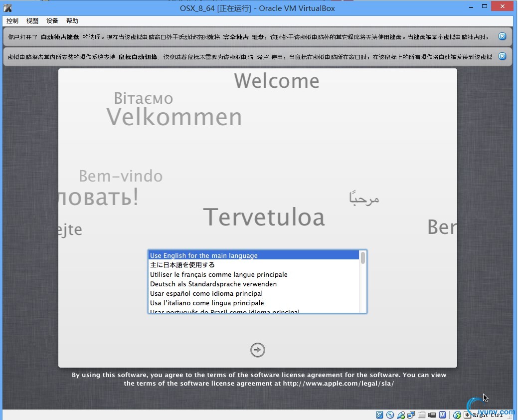
Task: Select 'Usa l'italiano come lingua principale'
Action: pyautogui.click(x=254, y=303)
